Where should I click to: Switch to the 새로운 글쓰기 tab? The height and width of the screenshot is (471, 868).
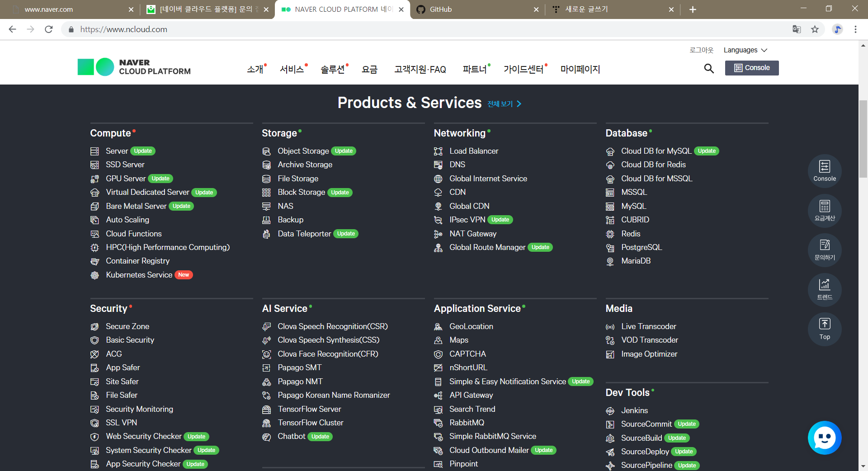613,9
